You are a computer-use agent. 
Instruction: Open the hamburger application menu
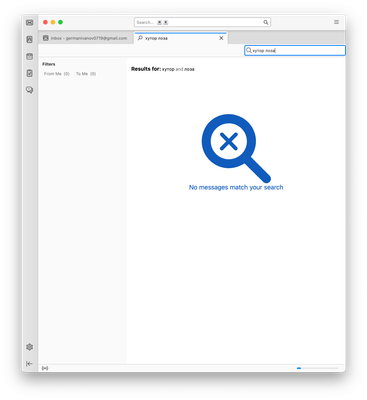click(336, 22)
